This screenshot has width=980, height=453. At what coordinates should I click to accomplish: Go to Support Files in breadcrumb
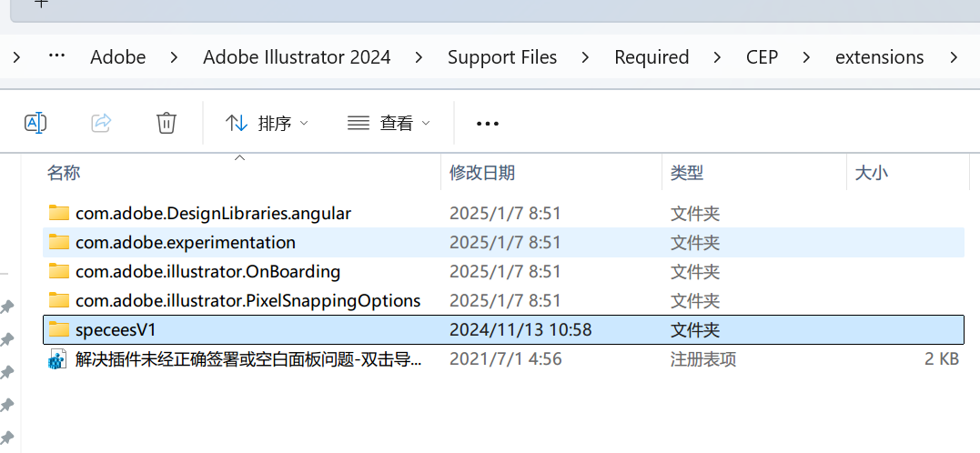click(502, 57)
